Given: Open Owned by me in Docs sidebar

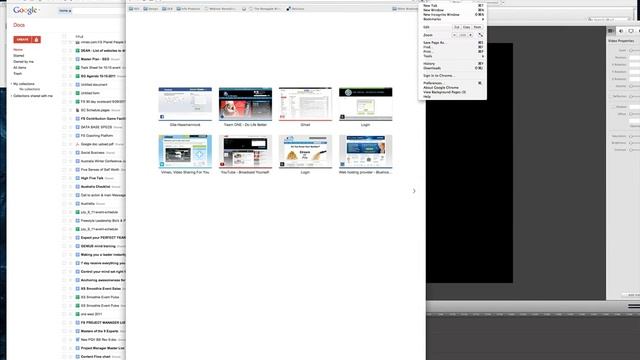Looking at the screenshot, I should click(x=23, y=62).
